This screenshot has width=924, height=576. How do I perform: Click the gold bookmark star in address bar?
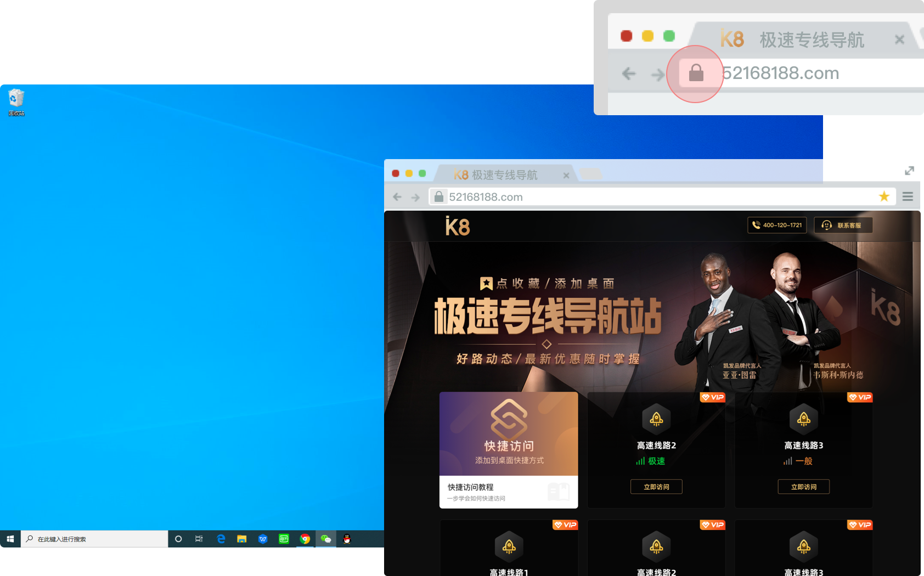point(884,196)
